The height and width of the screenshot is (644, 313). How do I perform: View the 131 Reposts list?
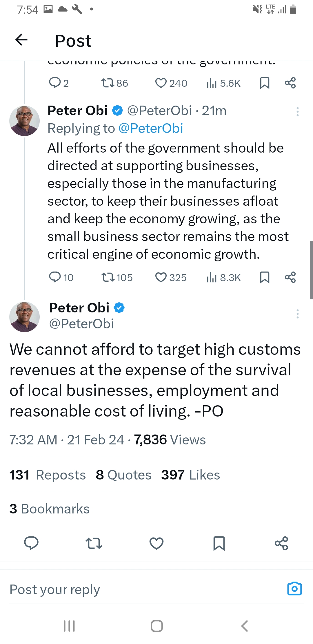pyautogui.click(x=48, y=475)
